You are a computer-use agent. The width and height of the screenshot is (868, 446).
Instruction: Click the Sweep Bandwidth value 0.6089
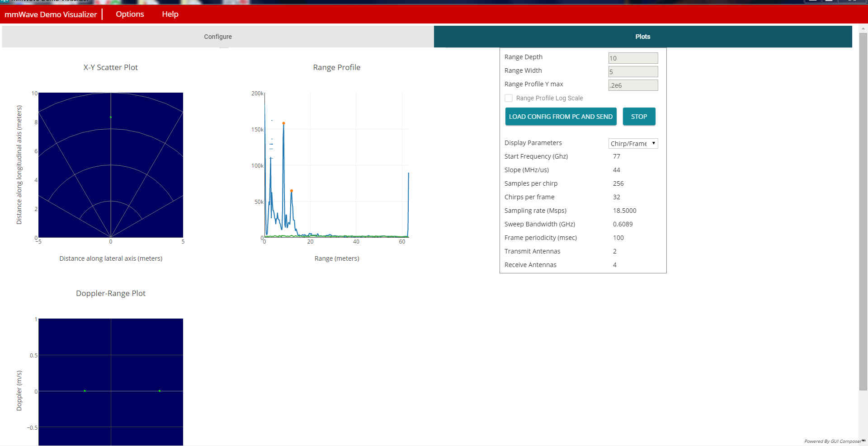coord(623,224)
